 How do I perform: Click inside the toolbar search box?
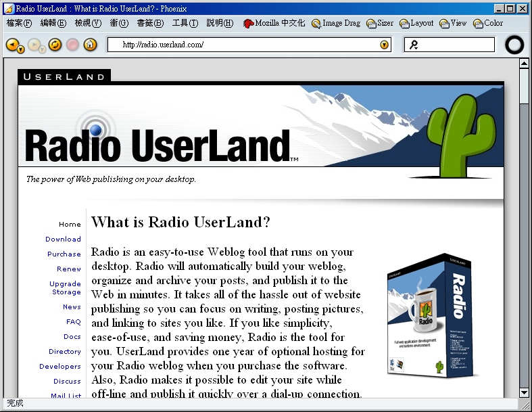pyautogui.click(x=450, y=45)
